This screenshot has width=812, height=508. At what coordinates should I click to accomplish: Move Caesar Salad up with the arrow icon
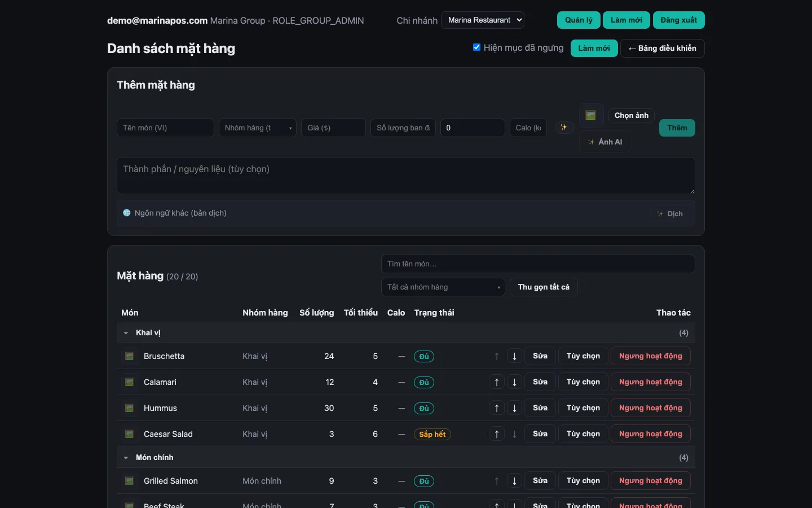(497, 434)
